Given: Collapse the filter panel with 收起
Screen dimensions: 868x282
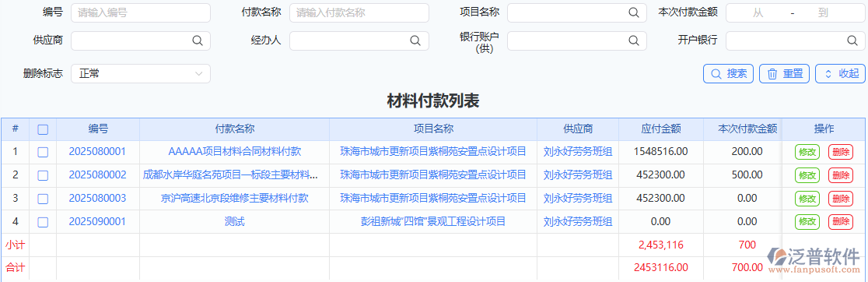Looking at the screenshot, I should tap(840, 74).
